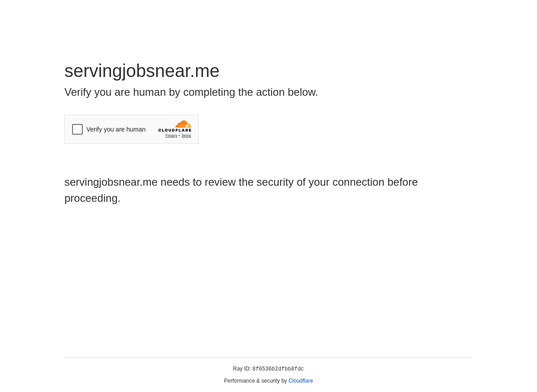Click the word "proceeding." in the paragraph
This screenshot has height=392, width=537.
93,198
